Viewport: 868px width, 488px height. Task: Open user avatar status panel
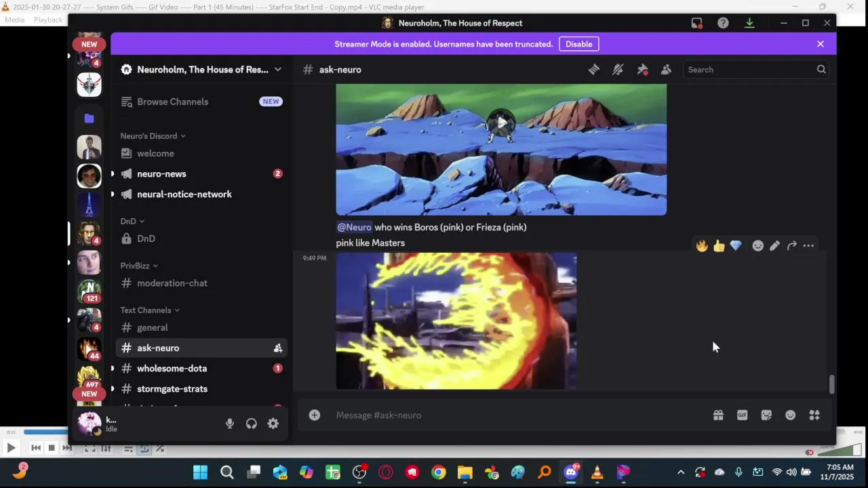(x=90, y=424)
